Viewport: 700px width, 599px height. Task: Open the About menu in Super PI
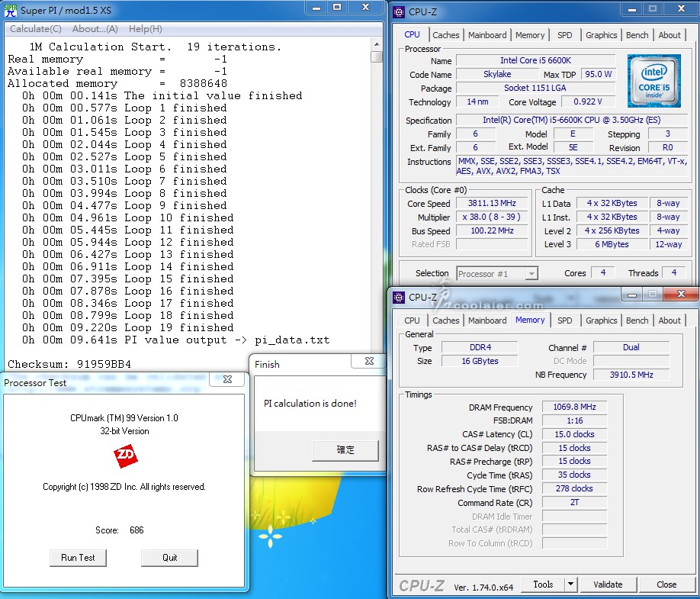(95, 29)
